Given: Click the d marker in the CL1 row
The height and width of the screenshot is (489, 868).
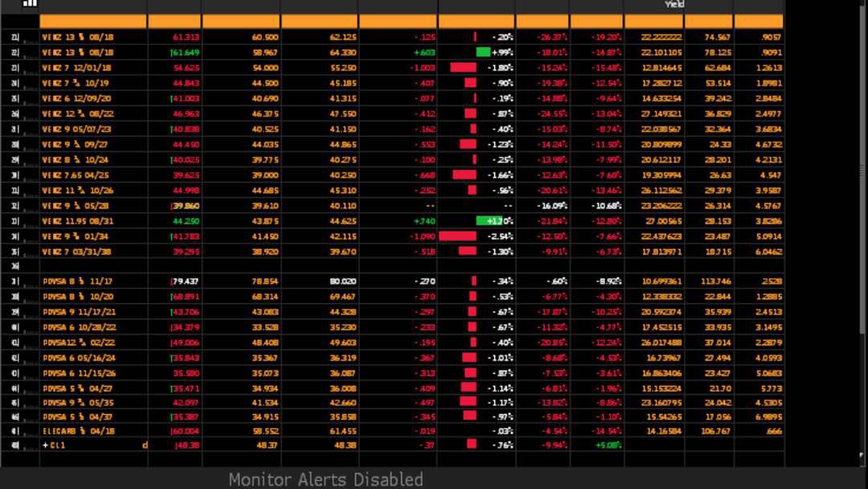Looking at the screenshot, I should [145, 446].
